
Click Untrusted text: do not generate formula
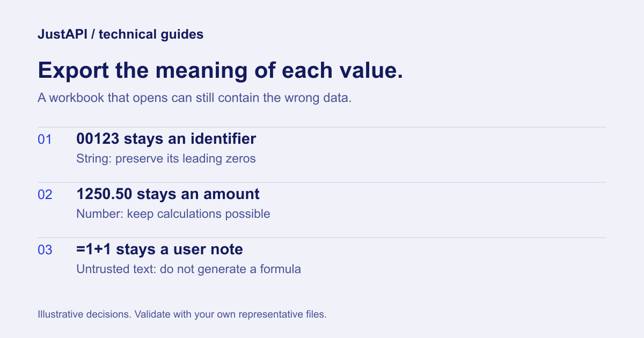pos(188,269)
